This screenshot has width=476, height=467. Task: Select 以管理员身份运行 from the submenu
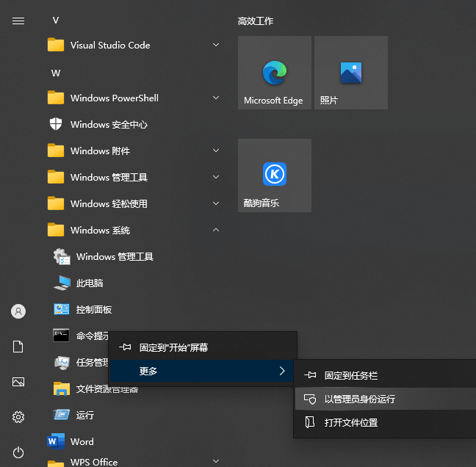click(x=360, y=399)
